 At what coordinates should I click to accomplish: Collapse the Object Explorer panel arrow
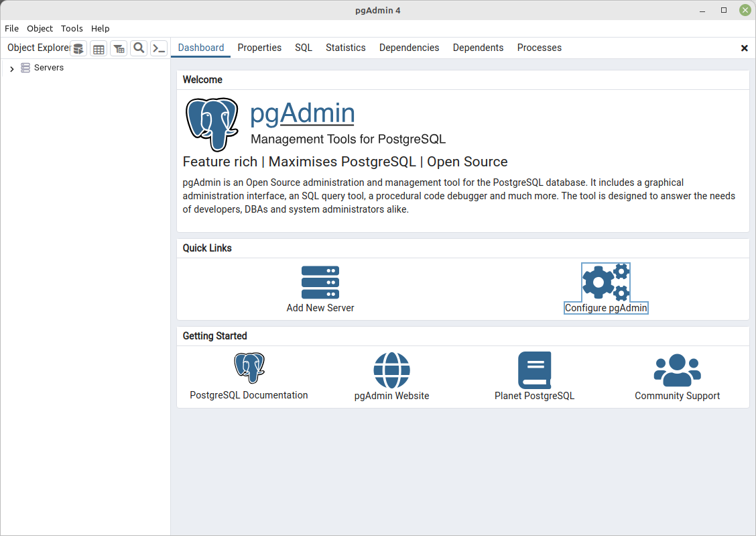11,68
